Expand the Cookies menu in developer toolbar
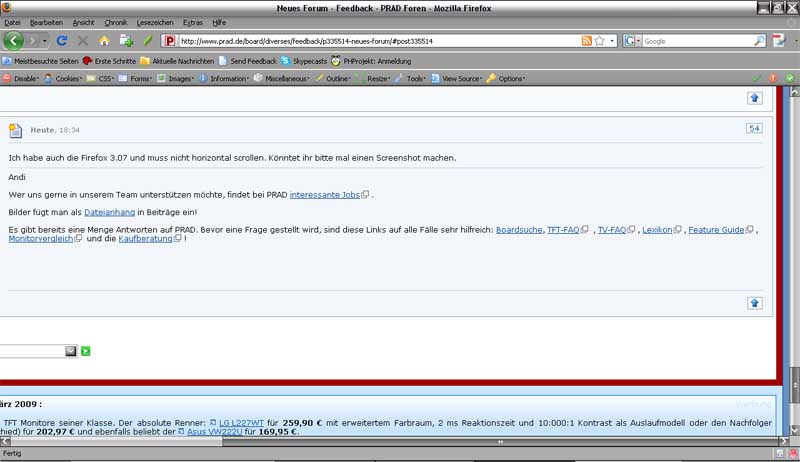 [64, 78]
